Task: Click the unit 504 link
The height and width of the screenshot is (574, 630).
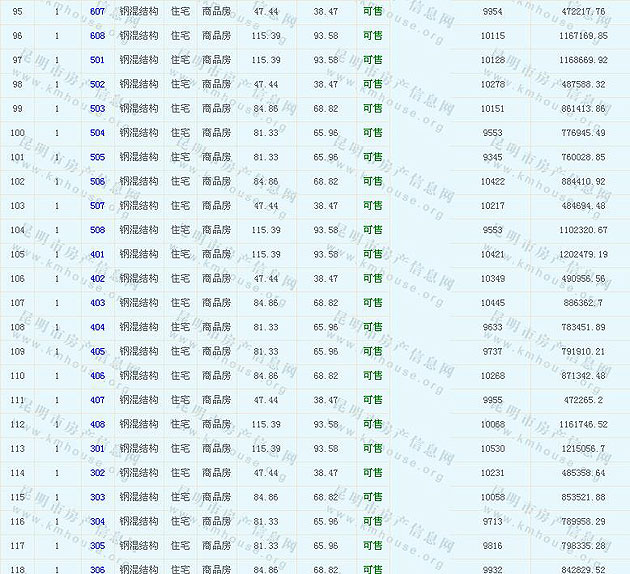Action: [97, 133]
